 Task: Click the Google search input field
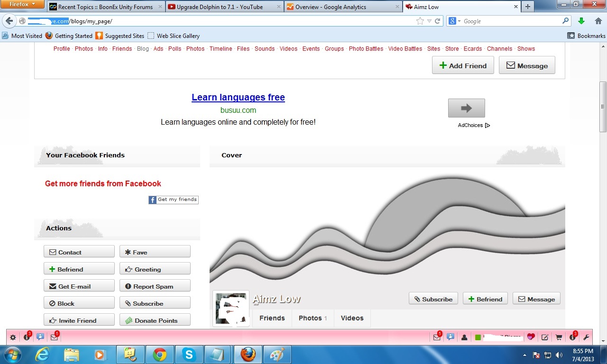point(511,21)
